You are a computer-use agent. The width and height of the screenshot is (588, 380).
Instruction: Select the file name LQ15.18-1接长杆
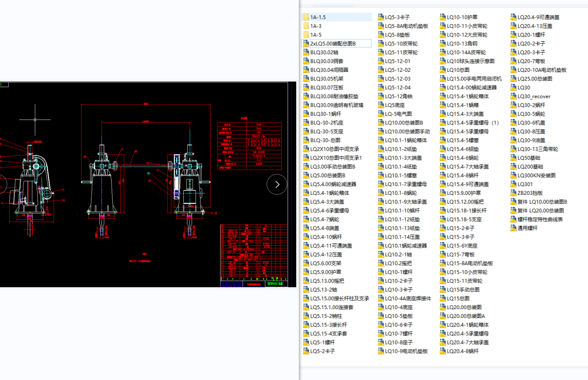pos(467,211)
